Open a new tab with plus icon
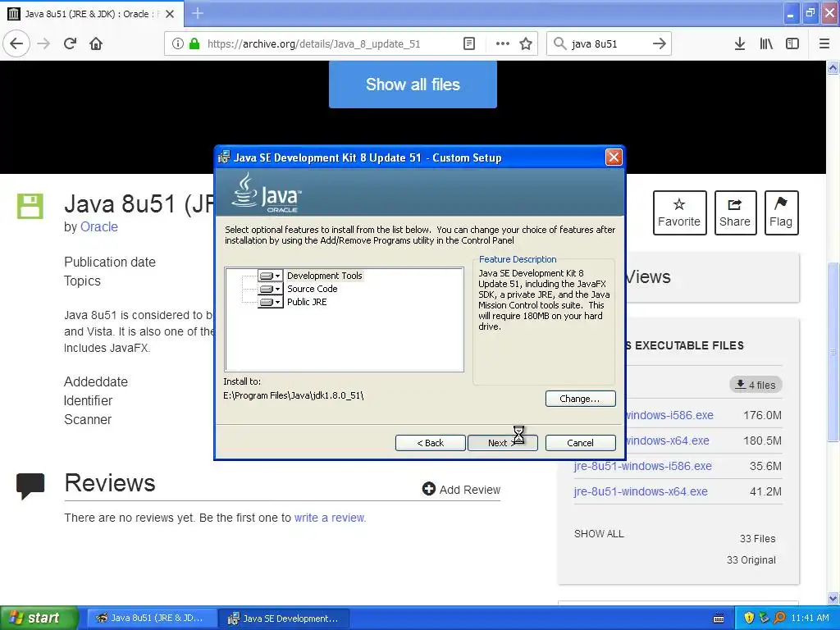This screenshot has height=630, width=840. click(x=197, y=13)
